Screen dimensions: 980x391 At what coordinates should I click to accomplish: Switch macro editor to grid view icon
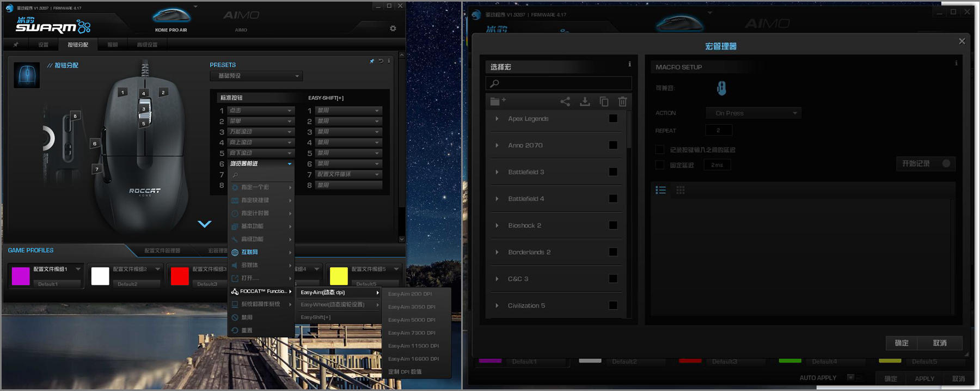(x=680, y=190)
